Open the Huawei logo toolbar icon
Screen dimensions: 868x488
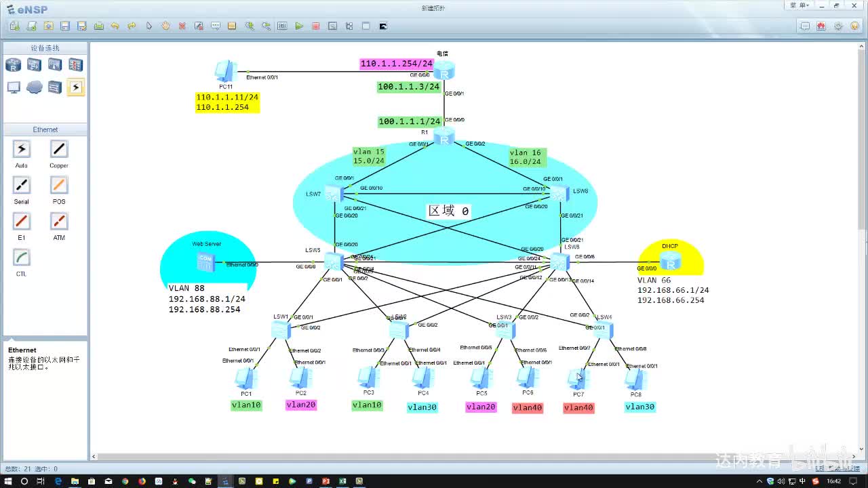[x=821, y=26]
